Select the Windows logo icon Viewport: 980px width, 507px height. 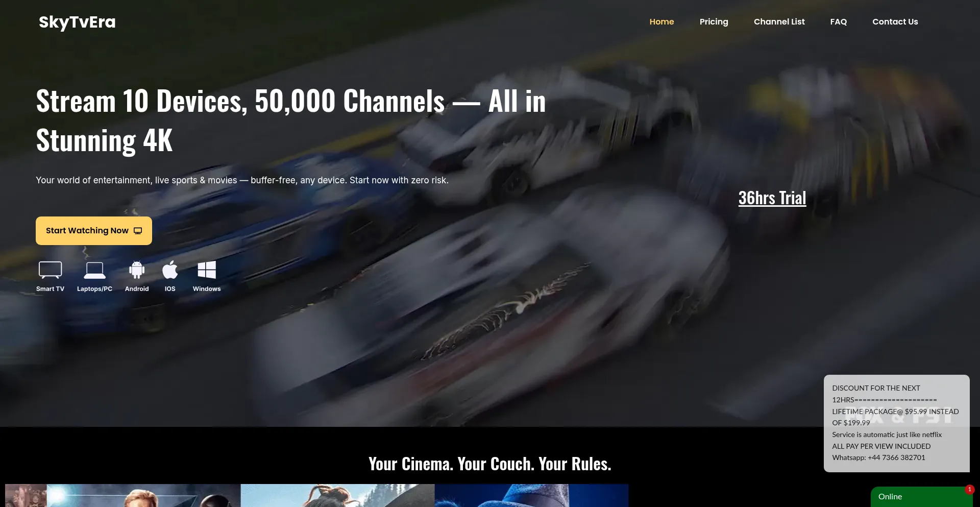207,270
